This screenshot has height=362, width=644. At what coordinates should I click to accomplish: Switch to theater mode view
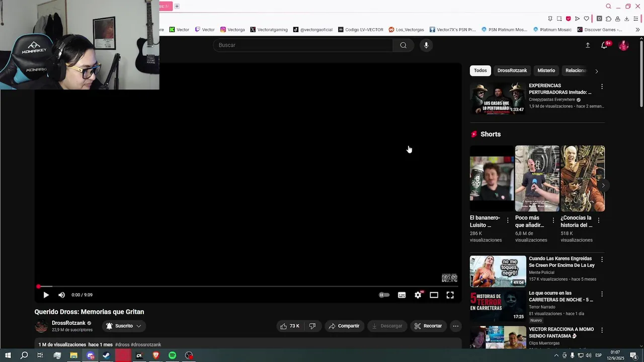point(434,295)
